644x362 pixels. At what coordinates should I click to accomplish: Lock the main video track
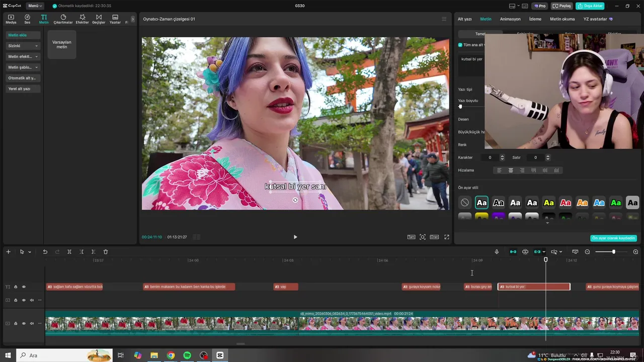click(16, 323)
